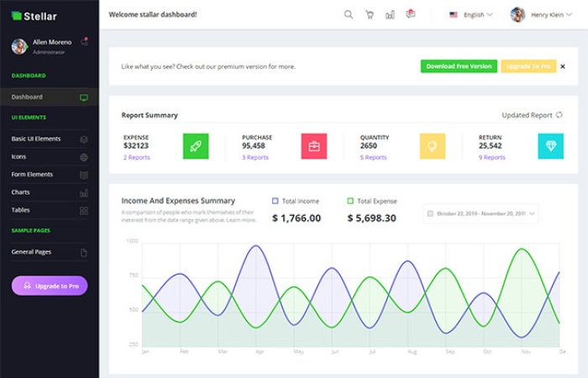
Task: Click the $ 1,766.00 income value
Action: [297, 218]
